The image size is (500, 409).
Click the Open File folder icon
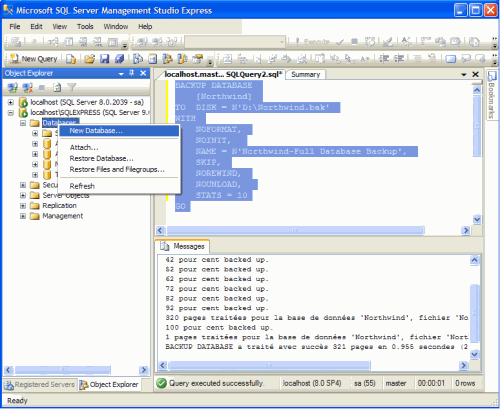coord(89,59)
